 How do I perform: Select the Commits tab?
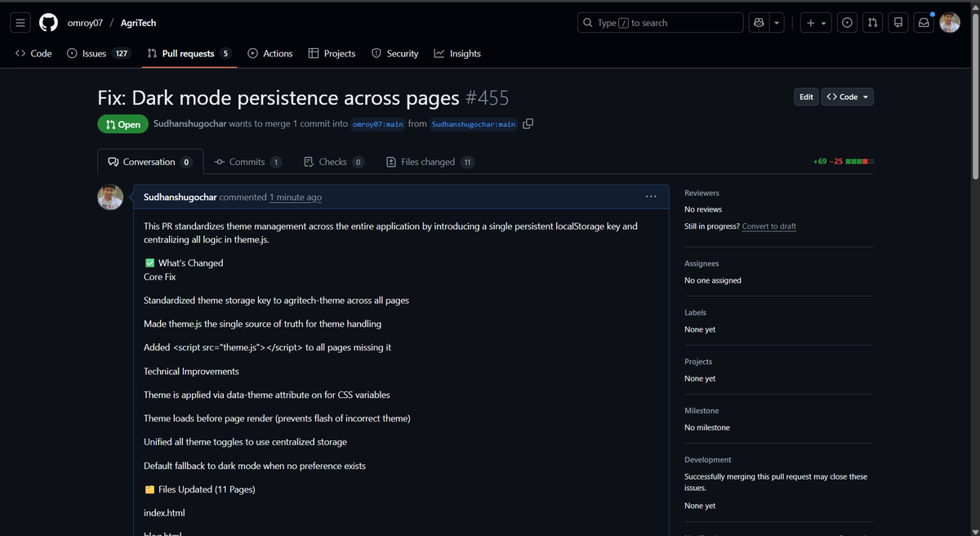[x=248, y=162]
